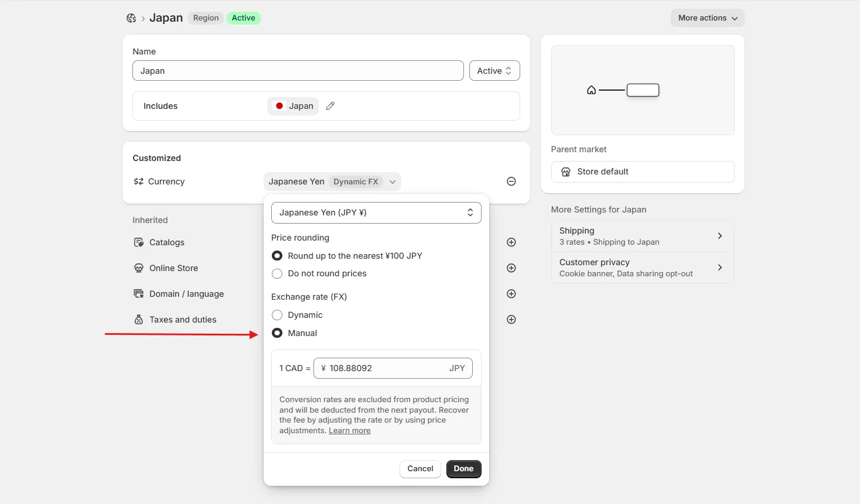Click the Store default shop icon

pyautogui.click(x=566, y=172)
